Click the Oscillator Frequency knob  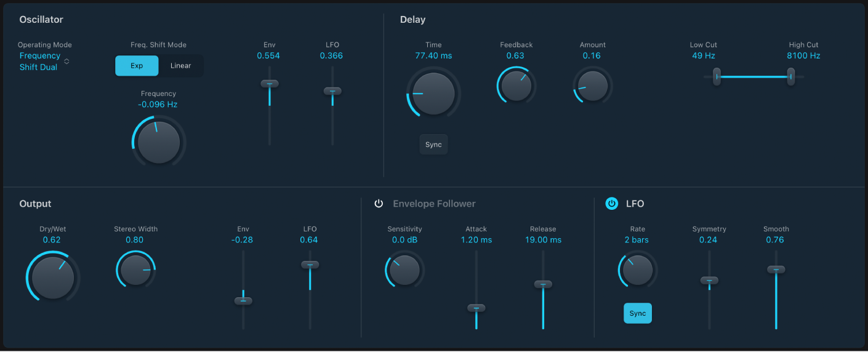[159, 142]
